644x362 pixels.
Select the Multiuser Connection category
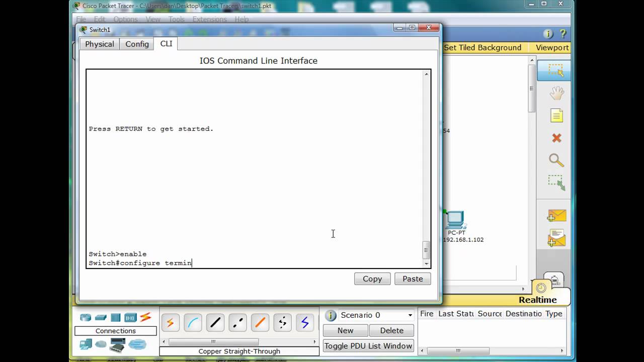pyautogui.click(x=137, y=345)
